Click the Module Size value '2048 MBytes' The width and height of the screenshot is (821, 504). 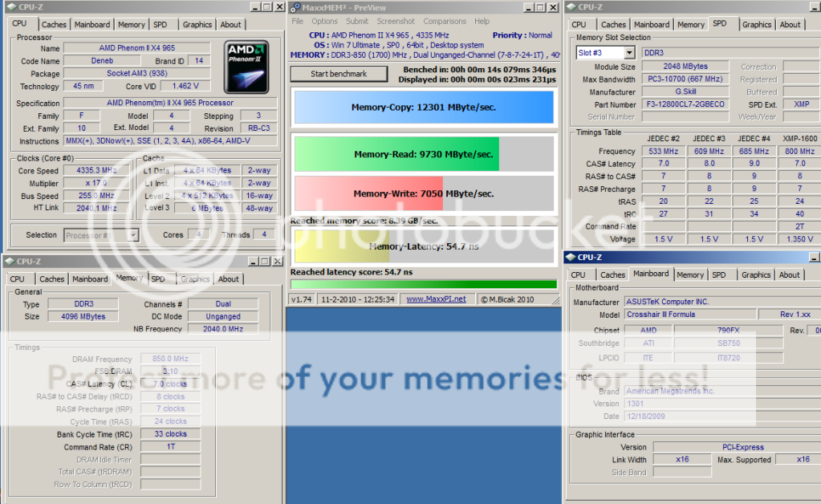point(685,67)
